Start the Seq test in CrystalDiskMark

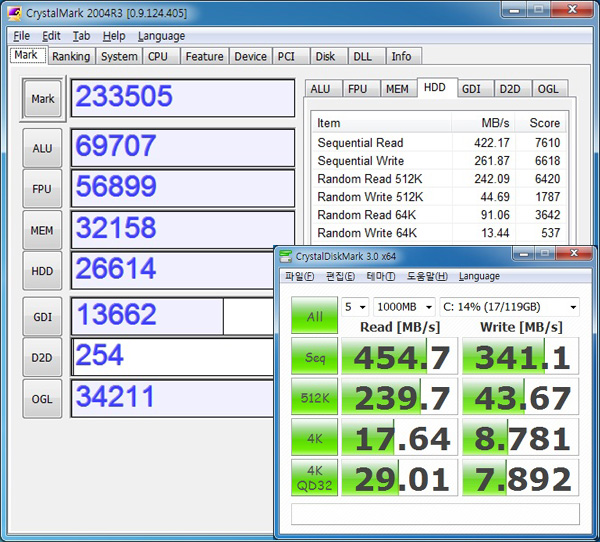[x=315, y=356]
